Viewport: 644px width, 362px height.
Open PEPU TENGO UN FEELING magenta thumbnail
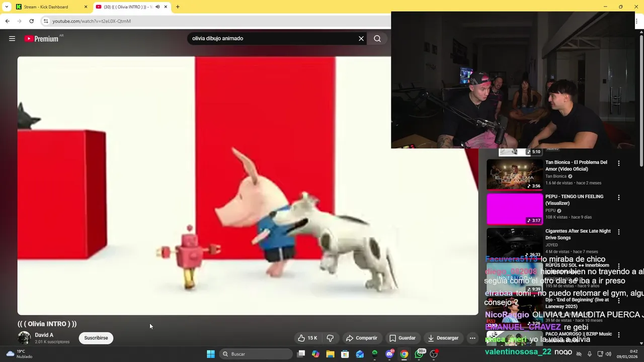click(x=514, y=209)
